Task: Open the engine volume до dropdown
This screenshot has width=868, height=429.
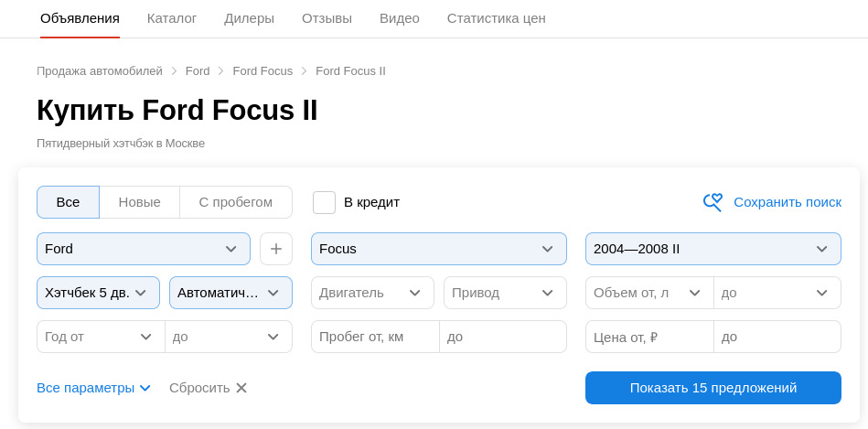Action: tap(777, 293)
